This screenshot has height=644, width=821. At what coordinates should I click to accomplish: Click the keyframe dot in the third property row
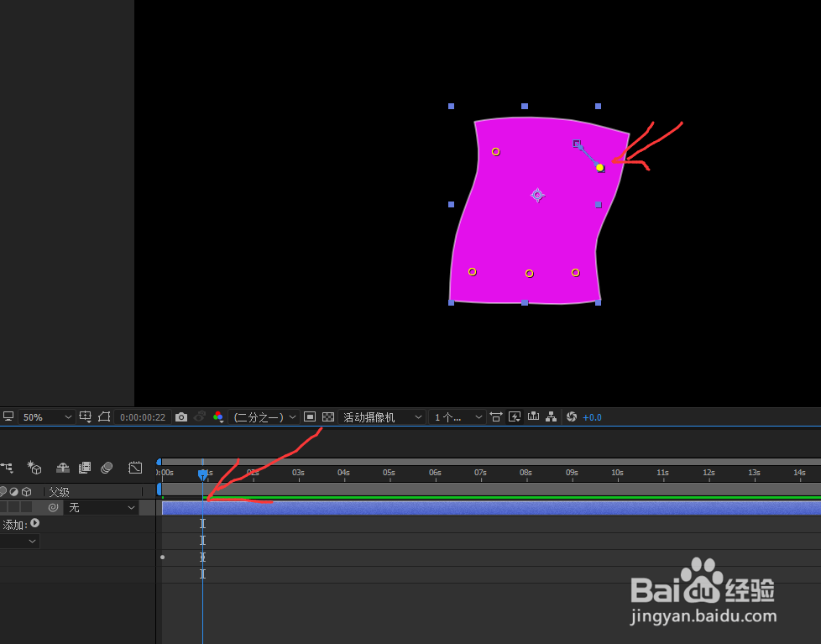(x=162, y=557)
